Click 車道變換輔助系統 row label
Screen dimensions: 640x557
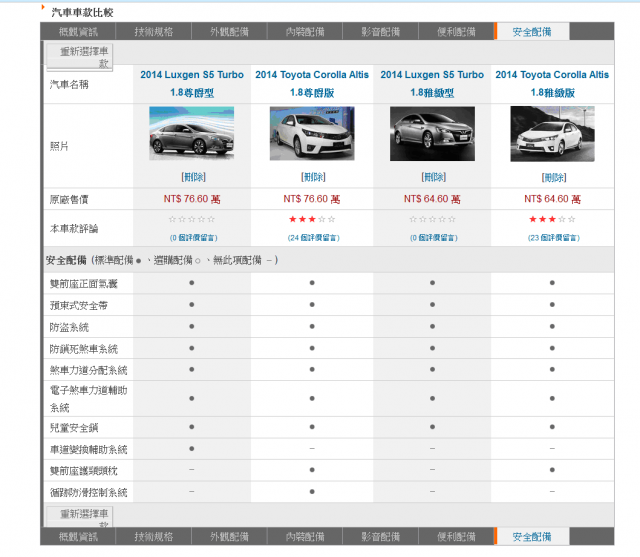coord(89,449)
